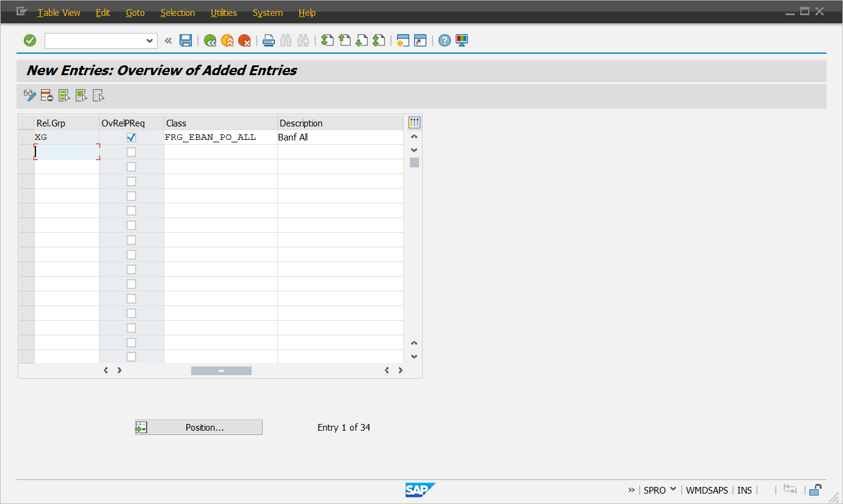Click the Display/Change pencil-glasses icon
The width and height of the screenshot is (843, 504).
30,95
